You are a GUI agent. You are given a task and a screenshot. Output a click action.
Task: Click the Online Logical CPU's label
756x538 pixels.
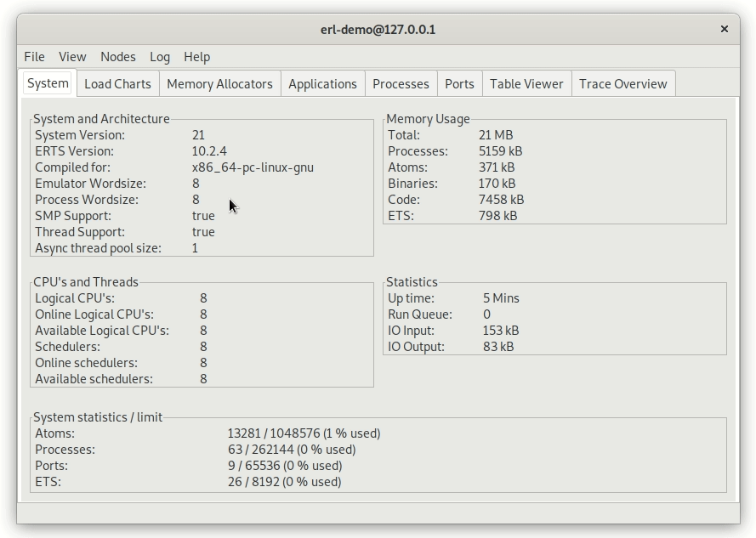(94, 314)
